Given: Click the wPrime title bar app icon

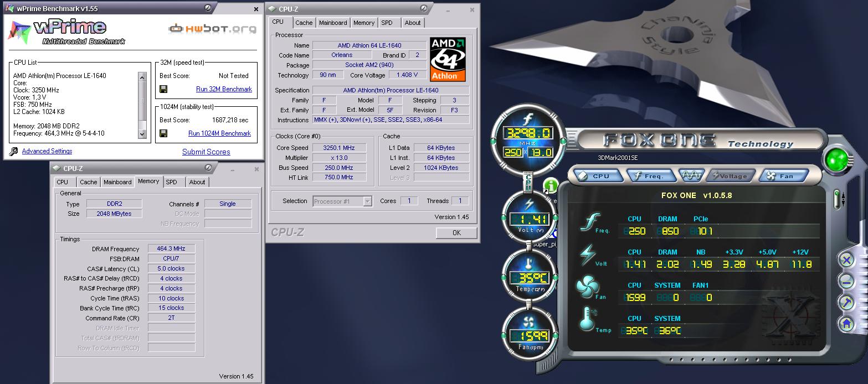Looking at the screenshot, I should pos(9,9).
